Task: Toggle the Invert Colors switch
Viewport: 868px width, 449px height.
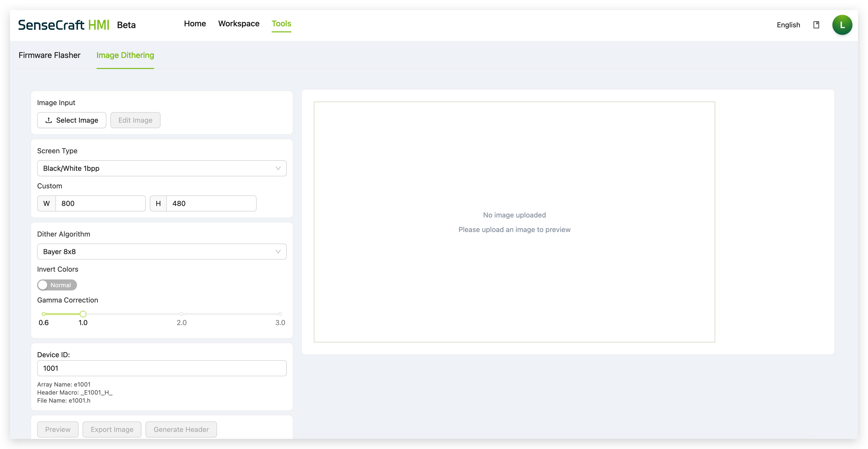Action: pos(57,285)
